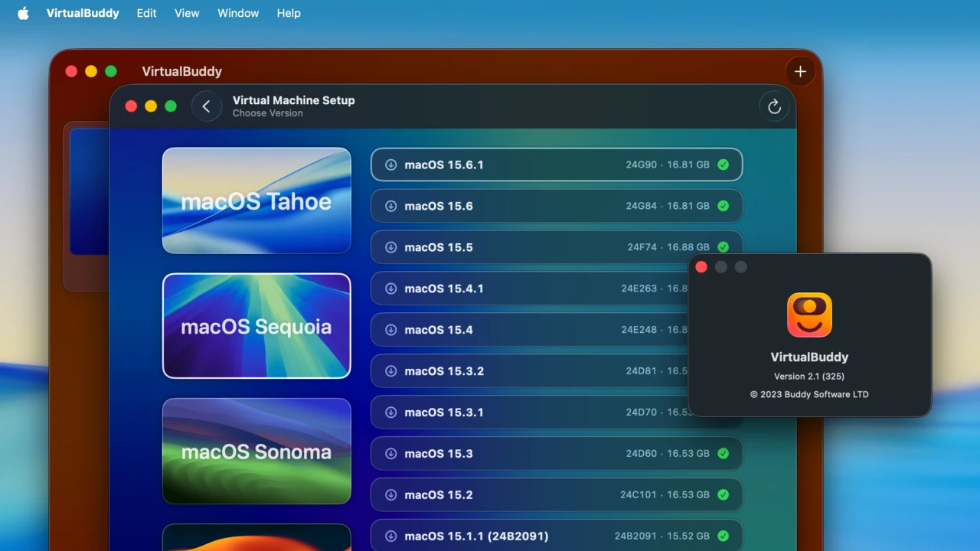The width and height of the screenshot is (980, 551).
Task: Click the Apple menu icon in the menu bar
Action: [x=22, y=12]
